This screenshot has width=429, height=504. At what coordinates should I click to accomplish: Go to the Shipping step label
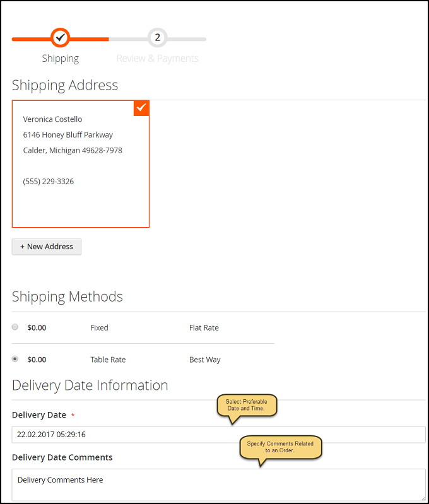[x=61, y=59]
